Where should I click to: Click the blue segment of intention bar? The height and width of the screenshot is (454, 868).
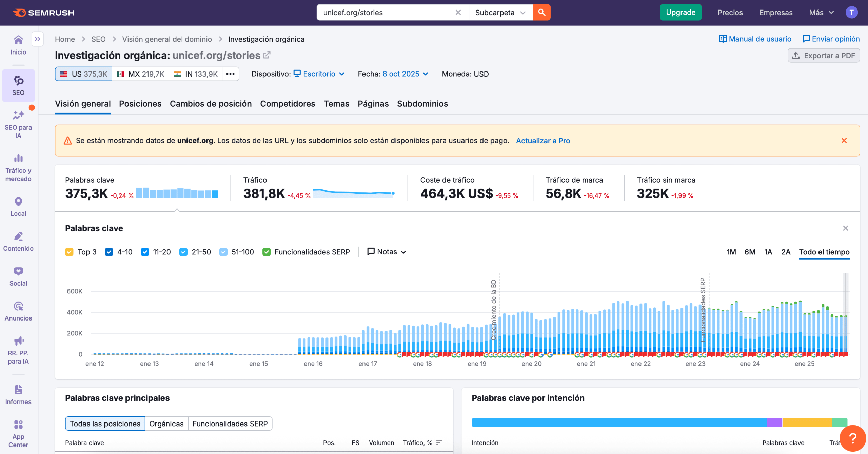[x=619, y=422]
